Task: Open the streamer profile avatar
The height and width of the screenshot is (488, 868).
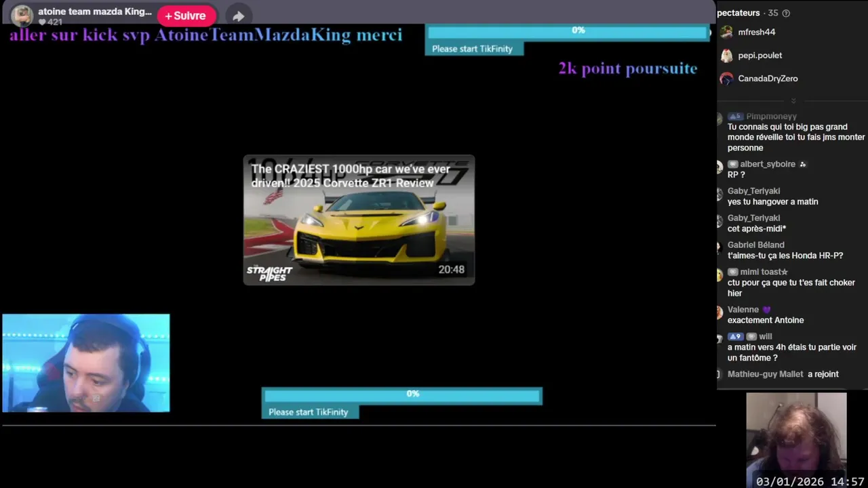Action: coord(22,15)
